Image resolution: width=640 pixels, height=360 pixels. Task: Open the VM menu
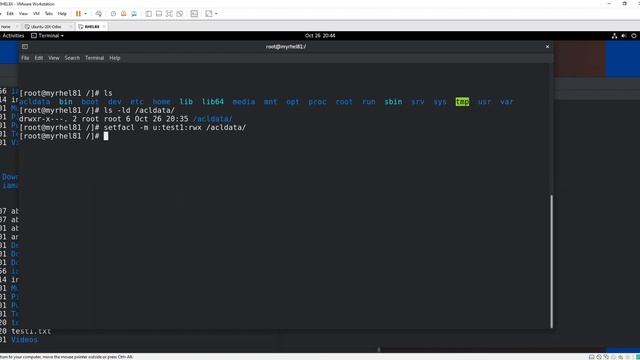click(36, 13)
